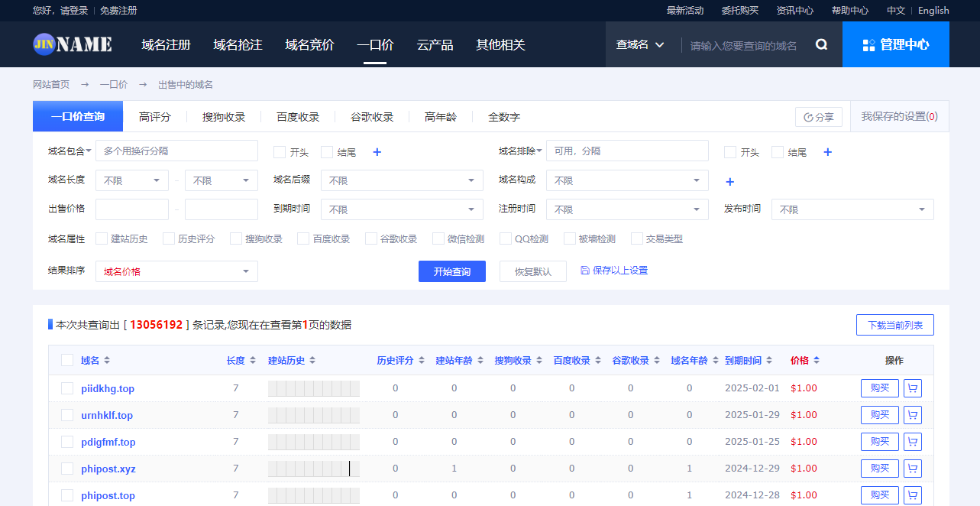Image resolution: width=980 pixels, height=506 pixels.
Task: Add phipost.xyz to cart via cart icon
Action: 912,469
